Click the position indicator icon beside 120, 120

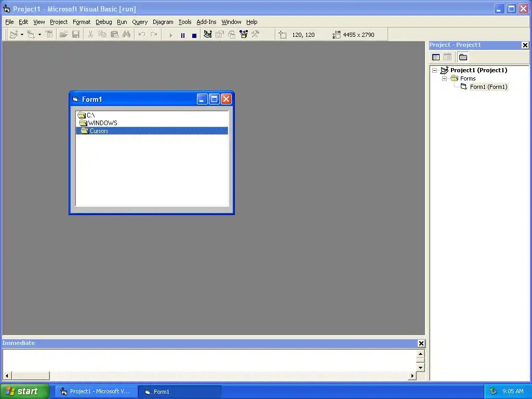283,35
